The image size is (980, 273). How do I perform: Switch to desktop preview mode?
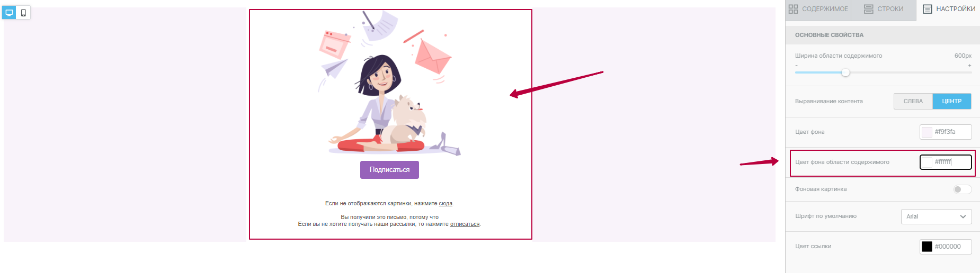tap(10, 13)
